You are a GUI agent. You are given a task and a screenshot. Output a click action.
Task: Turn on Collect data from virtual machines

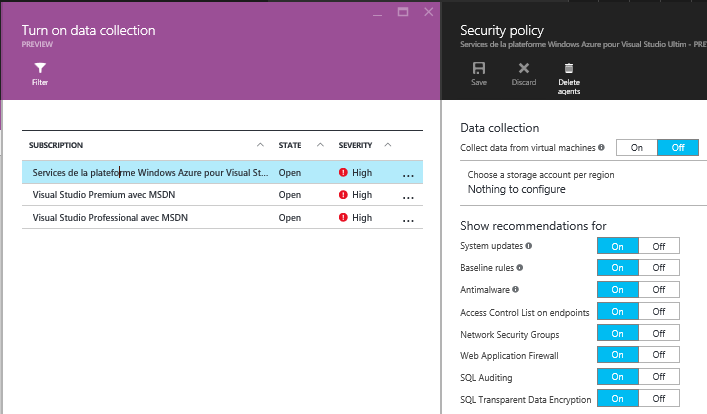636,148
